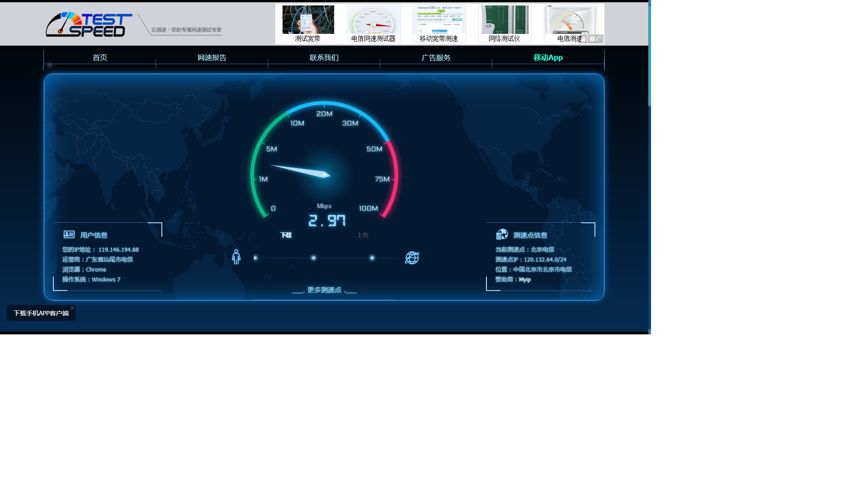Click the 20M gauge label

(x=324, y=114)
